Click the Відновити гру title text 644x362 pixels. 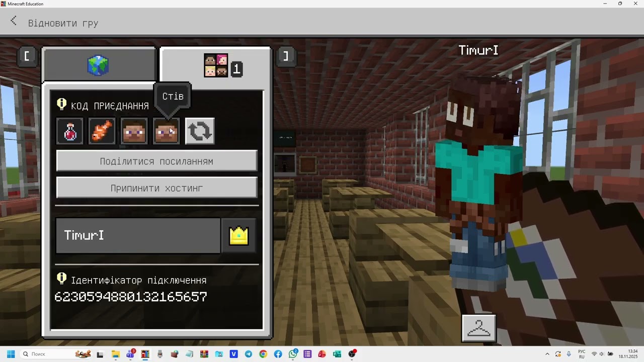tap(63, 23)
